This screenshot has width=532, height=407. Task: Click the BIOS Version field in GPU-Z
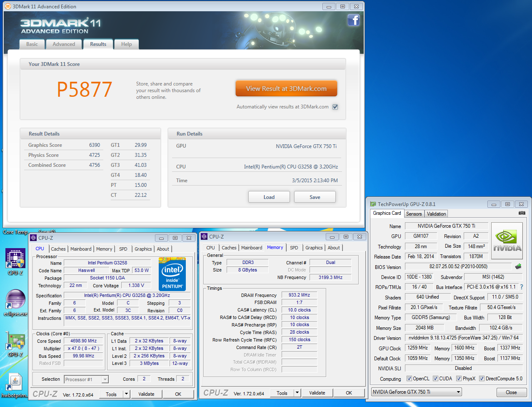tap(458, 266)
